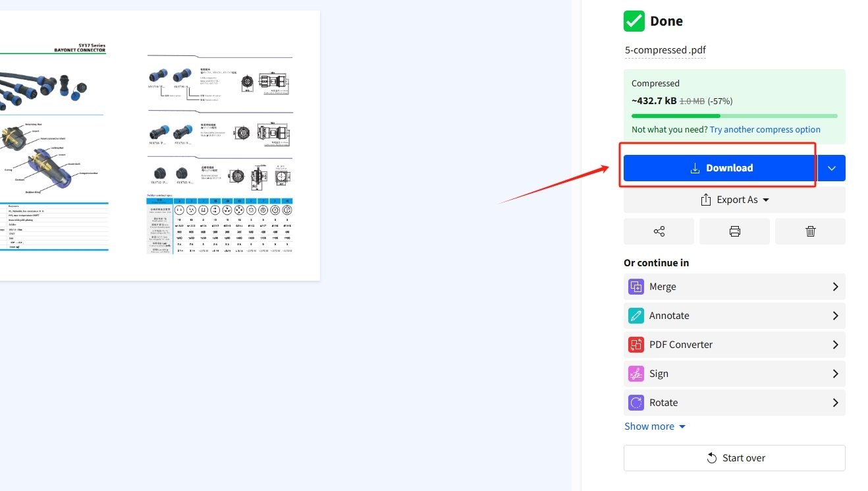868x491 pixels.
Task: Click the chevron on the Rotate row
Action: pos(835,403)
